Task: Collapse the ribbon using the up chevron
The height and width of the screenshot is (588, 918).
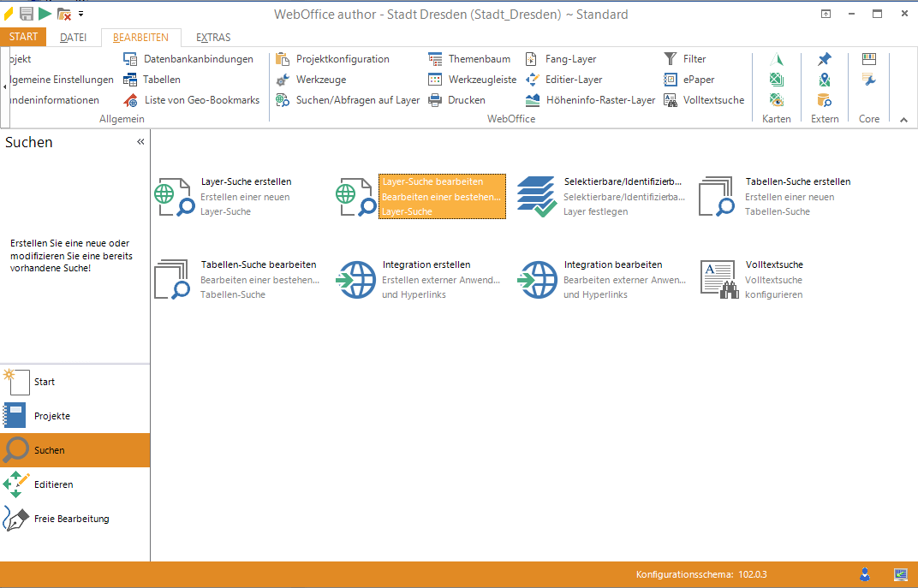Action: click(x=903, y=120)
